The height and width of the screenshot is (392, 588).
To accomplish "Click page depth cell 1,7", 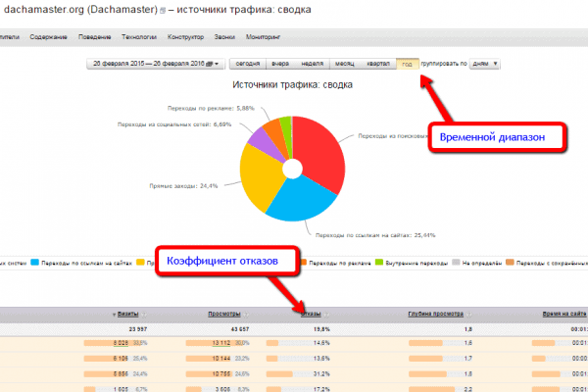I will pyautogui.click(x=468, y=359).
